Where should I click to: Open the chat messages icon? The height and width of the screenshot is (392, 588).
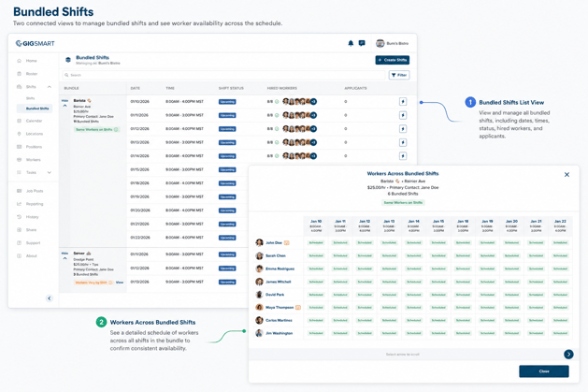click(362, 43)
